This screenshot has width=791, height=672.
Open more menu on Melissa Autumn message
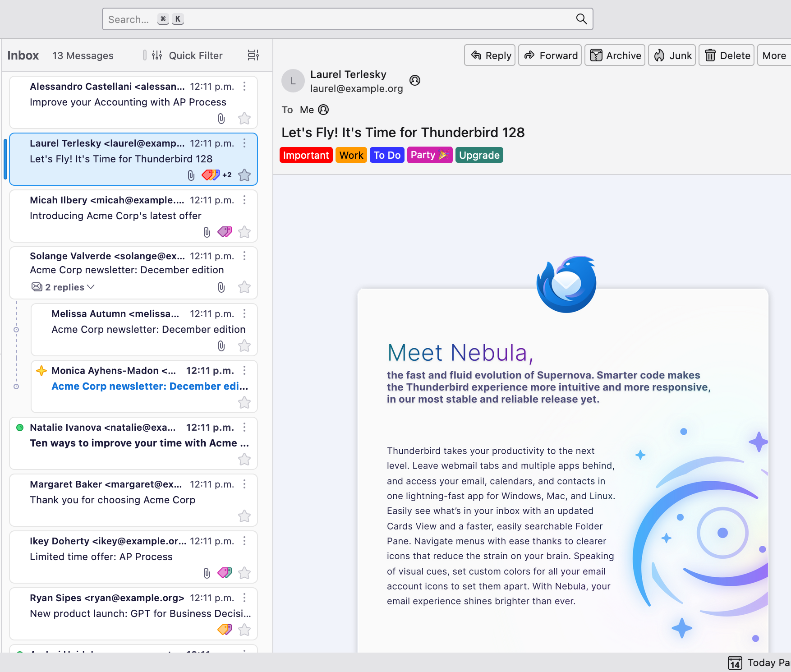click(244, 313)
